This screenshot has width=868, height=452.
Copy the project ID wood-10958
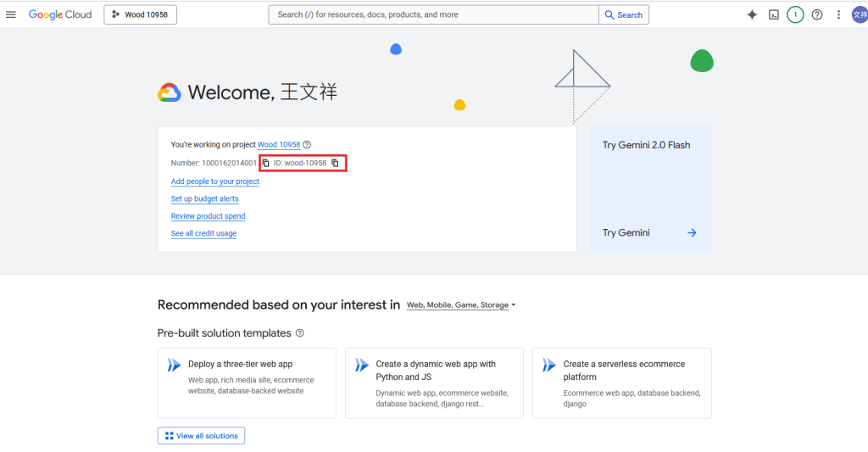335,163
